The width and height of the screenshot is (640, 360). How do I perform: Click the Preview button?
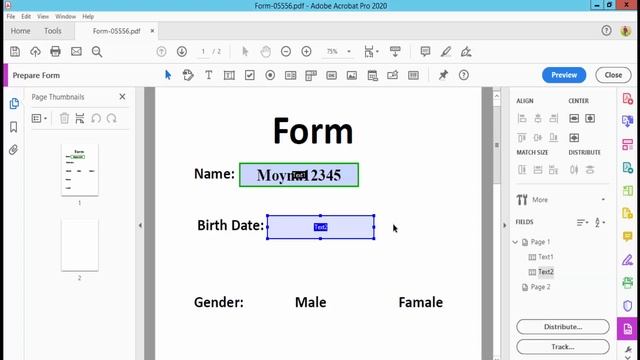[564, 75]
